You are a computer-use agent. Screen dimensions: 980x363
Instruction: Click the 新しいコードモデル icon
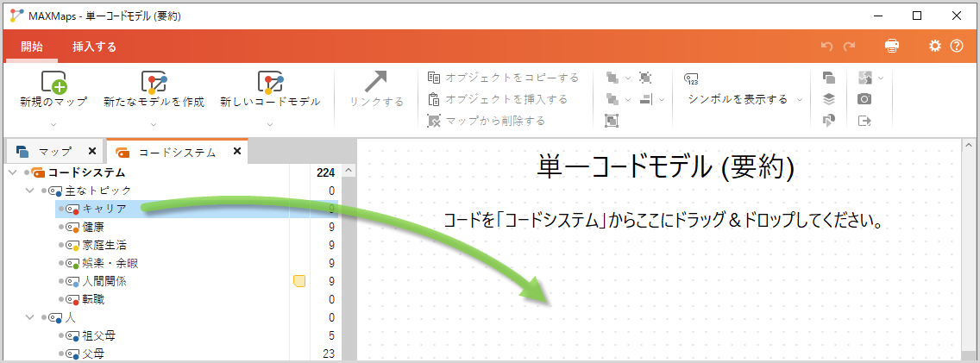(x=270, y=82)
